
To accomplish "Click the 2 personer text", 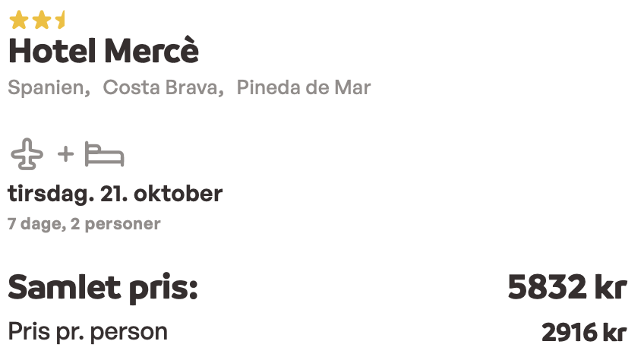I will coord(115,224).
